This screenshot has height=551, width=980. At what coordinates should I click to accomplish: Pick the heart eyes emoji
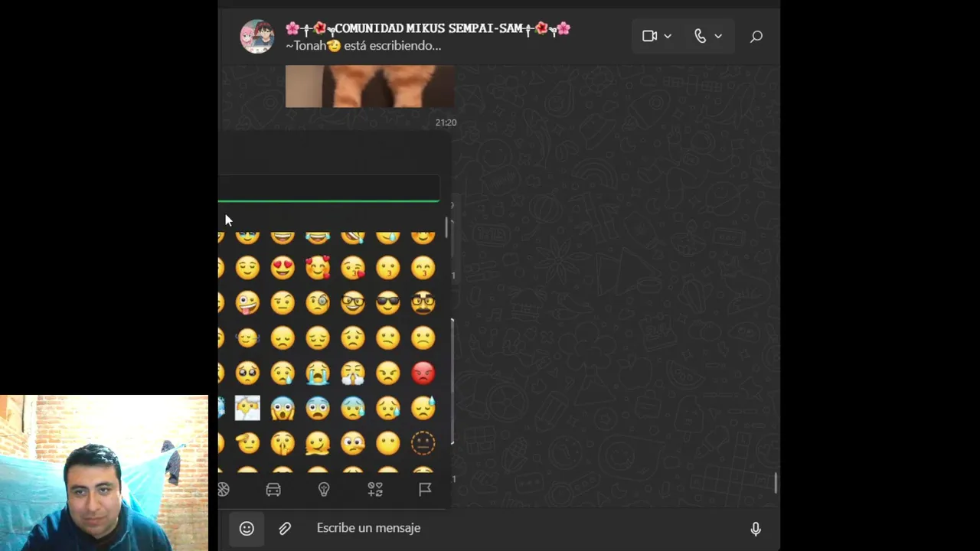tap(283, 268)
